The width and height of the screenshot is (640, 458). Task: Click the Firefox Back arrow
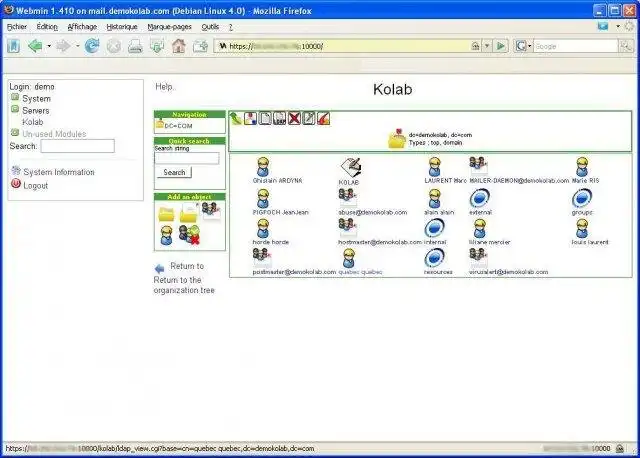pyautogui.click(x=35, y=46)
